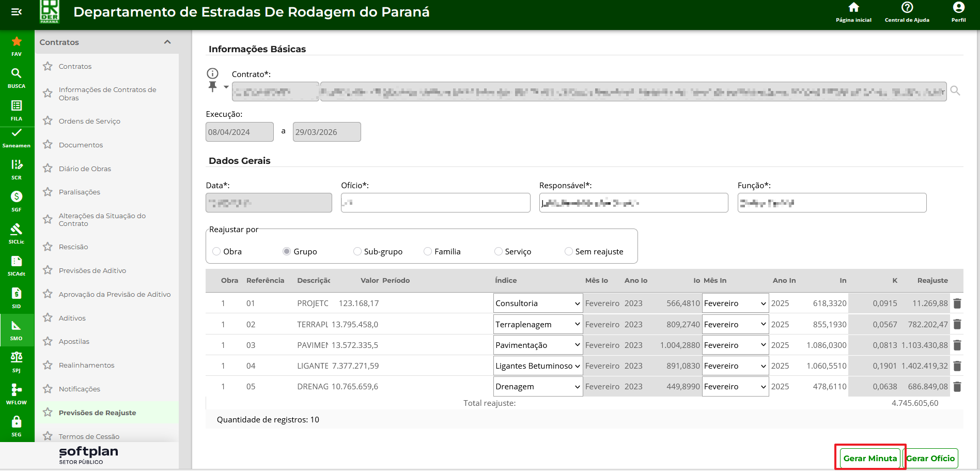
Task: Collapse the Contratos menu section
Action: pos(167,42)
